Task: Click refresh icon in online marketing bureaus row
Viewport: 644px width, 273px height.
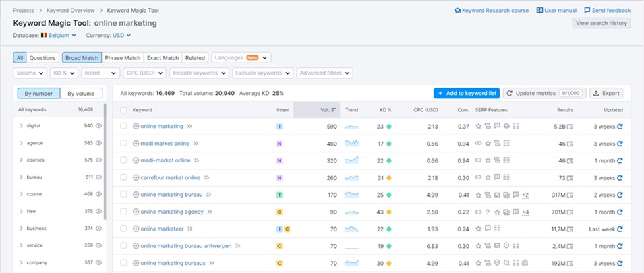Action: pyautogui.click(x=620, y=263)
